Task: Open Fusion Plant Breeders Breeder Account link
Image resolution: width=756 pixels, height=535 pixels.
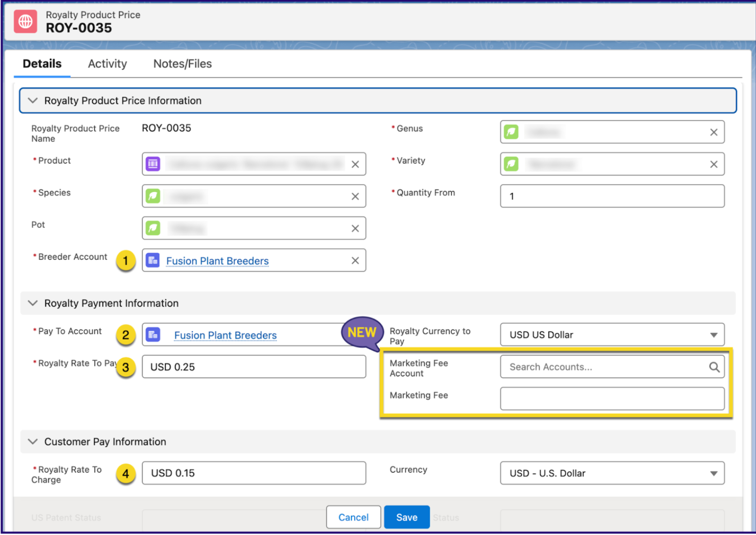Action: (x=217, y=261)
